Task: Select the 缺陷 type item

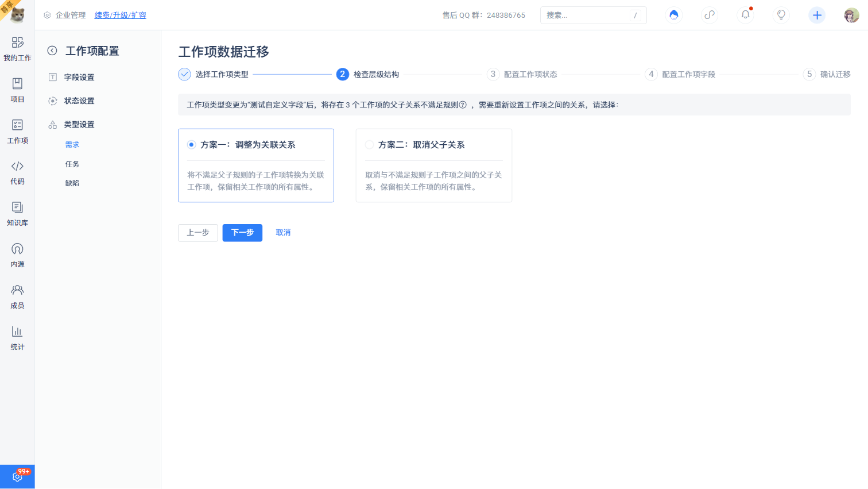Action: [x=72, y=183]
